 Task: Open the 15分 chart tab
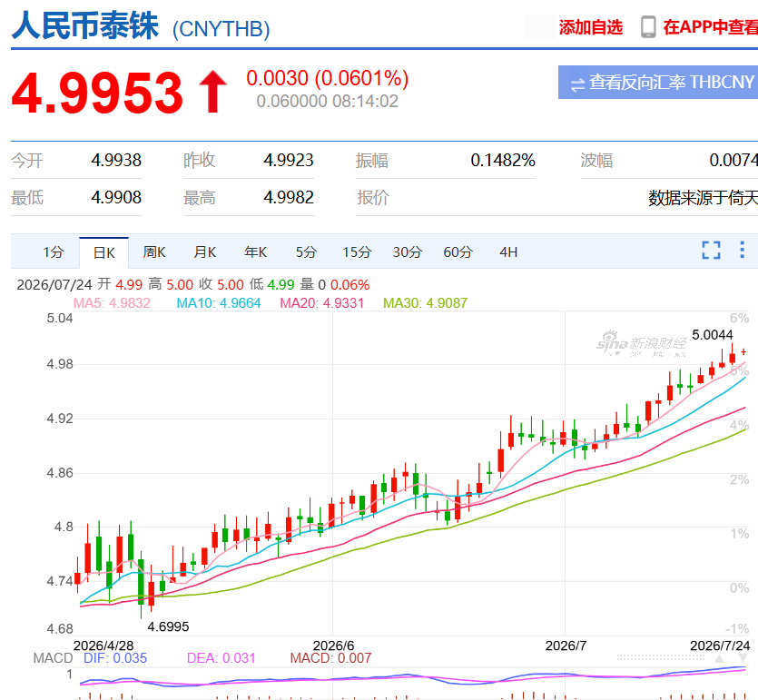click(357, 252)
